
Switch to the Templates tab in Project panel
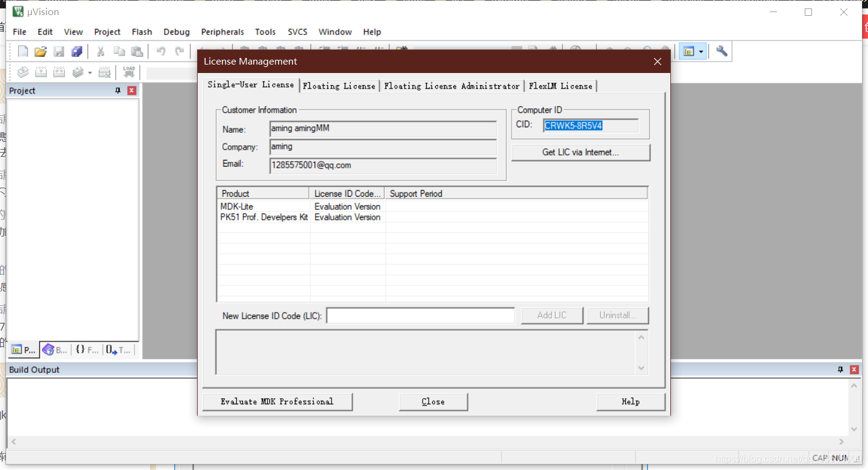pyautogui.click(x=118, y=350)
